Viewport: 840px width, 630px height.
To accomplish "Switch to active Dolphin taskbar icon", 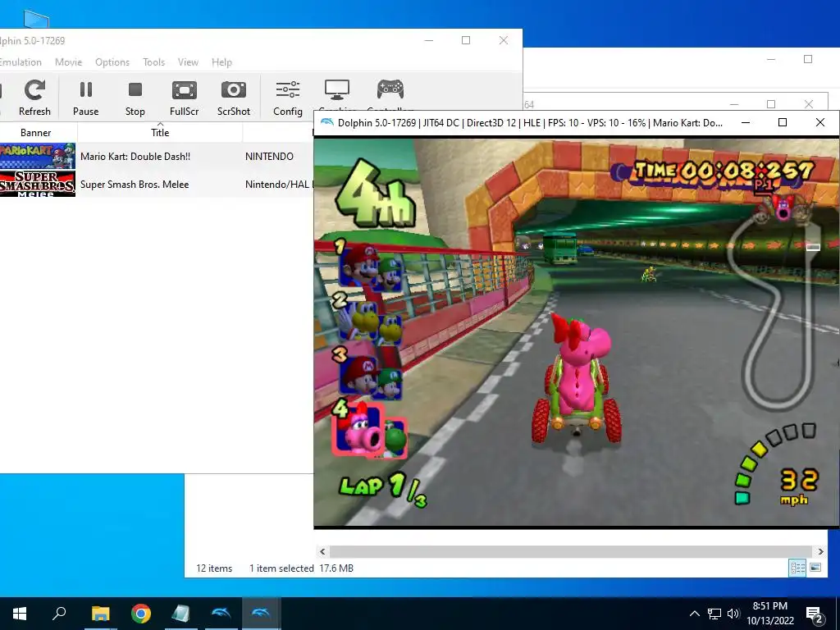I will (262, 614).
